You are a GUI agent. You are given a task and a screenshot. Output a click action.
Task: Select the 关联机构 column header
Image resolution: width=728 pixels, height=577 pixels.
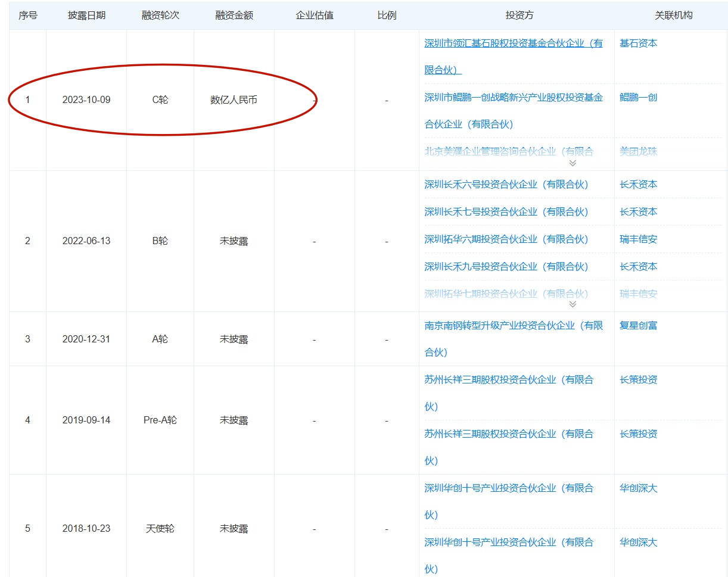(x=674, y=15)
